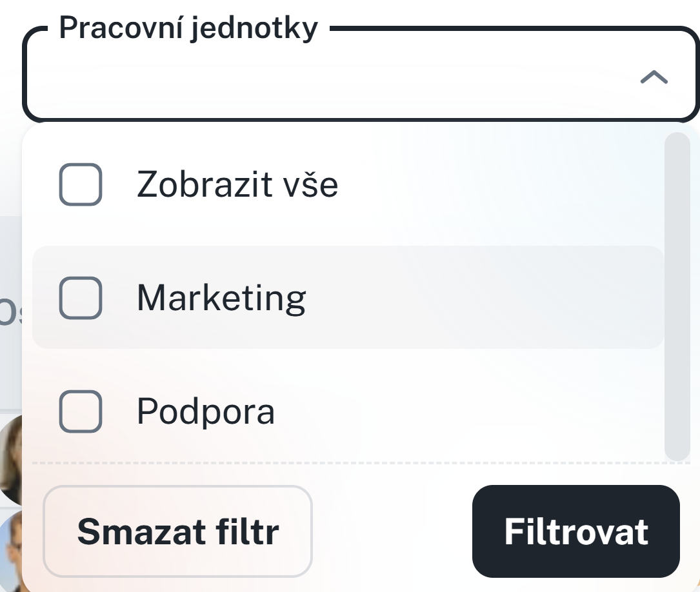Open the woman's avatar photo thumbnail

12,458
